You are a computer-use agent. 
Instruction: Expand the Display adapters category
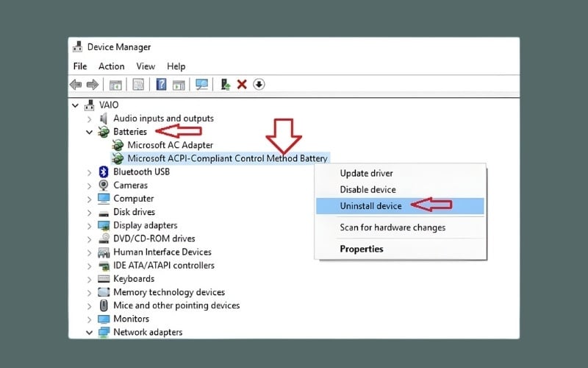coord(90,225)
